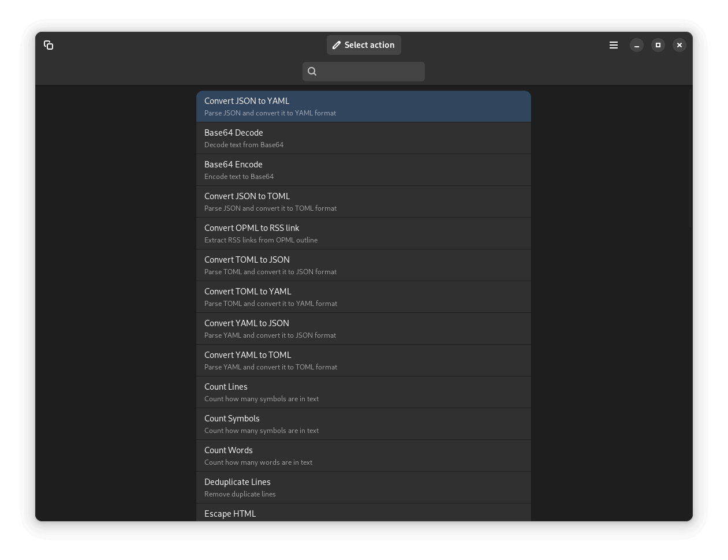Select the Count Words action
This screenshot has width=728, height=560.
(363, 456)
